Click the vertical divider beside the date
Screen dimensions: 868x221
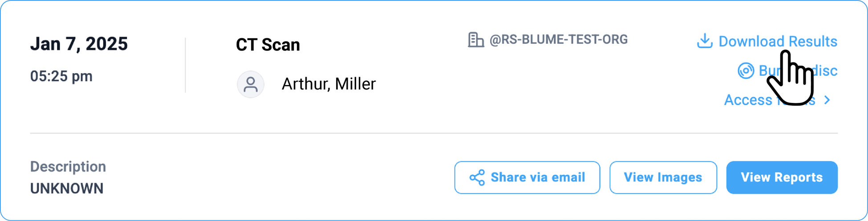pyautogui.click(x=186, y=65)
